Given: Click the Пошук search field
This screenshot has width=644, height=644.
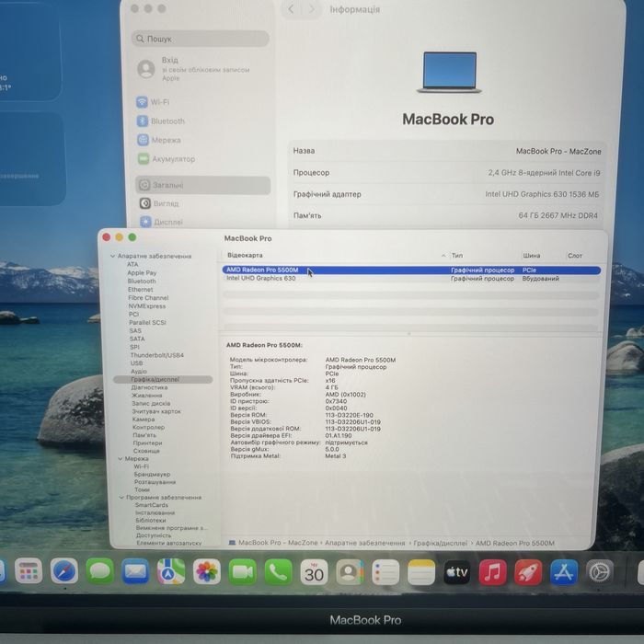Looking at the screenshot, I should tap(200, 39).
